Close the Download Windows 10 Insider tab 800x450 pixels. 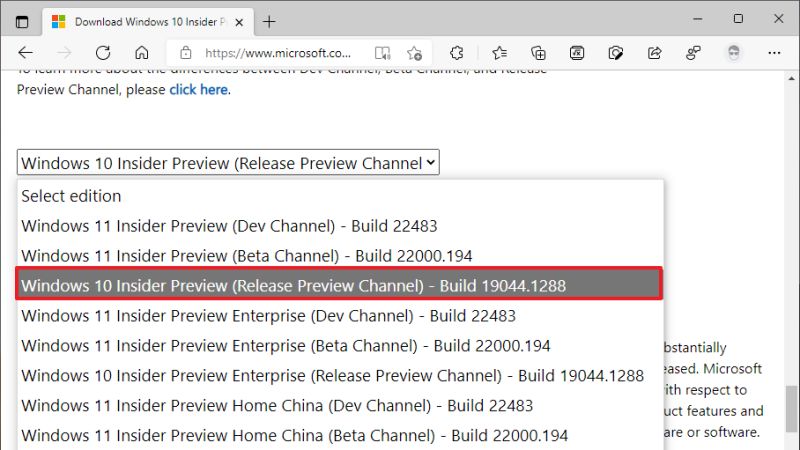tap(239, 22)
